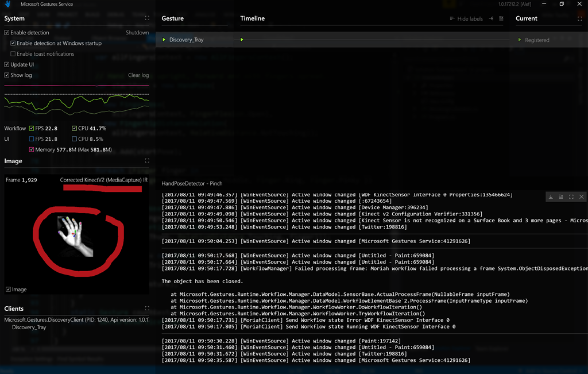Maximize the log pane with fullscreen icon
Image resolution: width=588 pixels, height=374 pixels.
(x=571, y=197)
